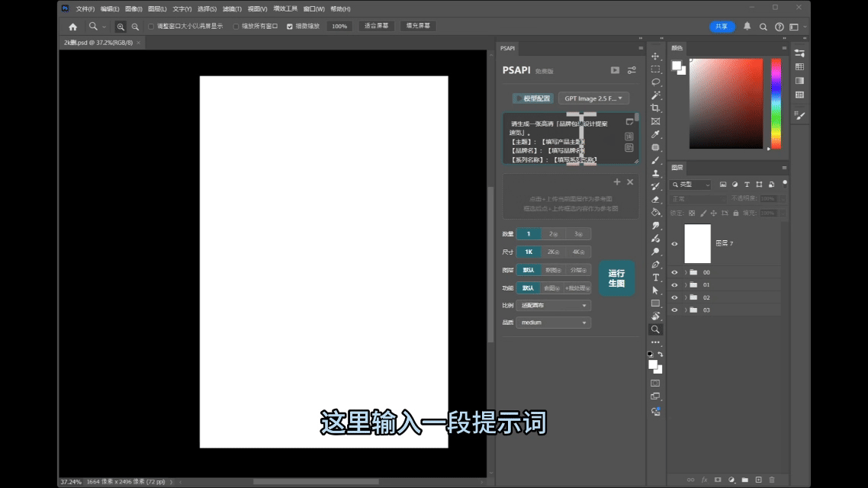Clear reference image with X icon

click(630, 182)
